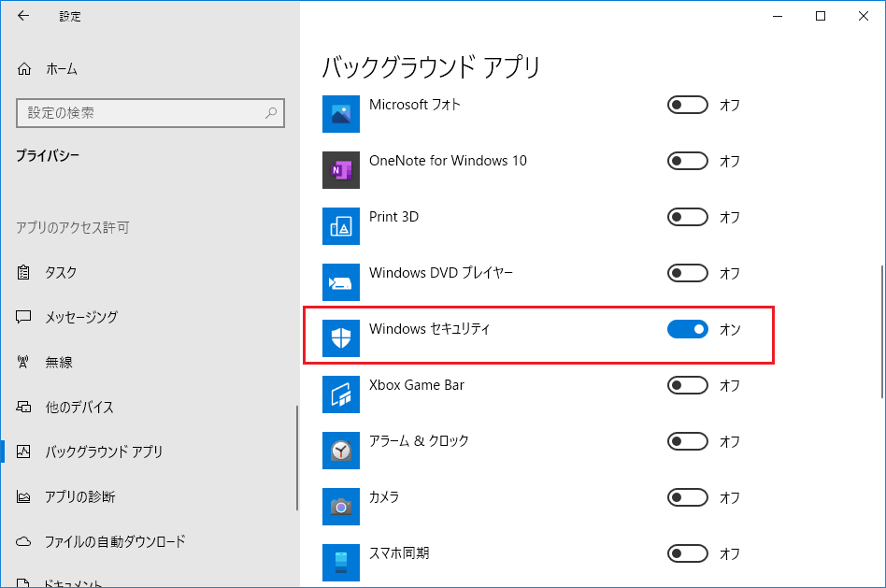Click the カメラ label
The image size is (886, 588).
tap(384, 496)
